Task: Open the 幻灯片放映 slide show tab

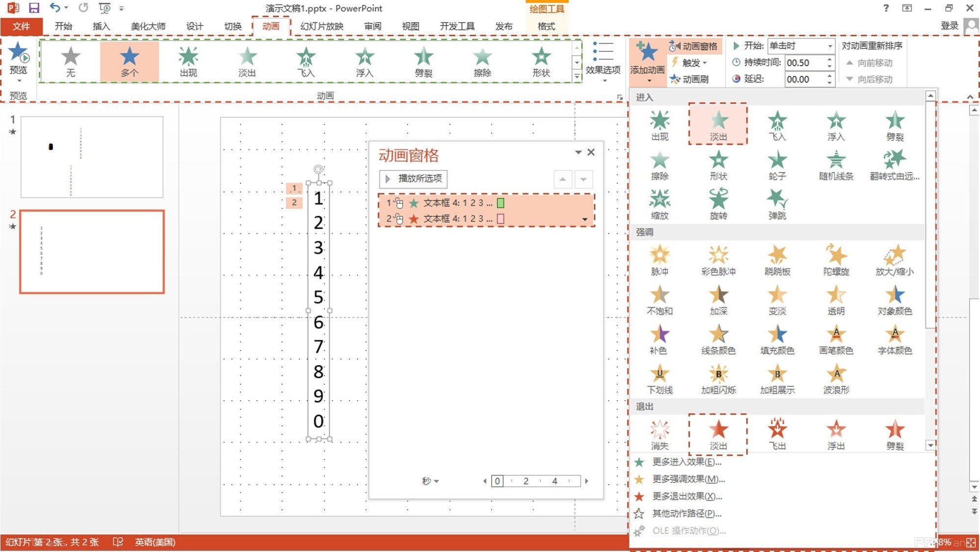Action: pos(322,26)
